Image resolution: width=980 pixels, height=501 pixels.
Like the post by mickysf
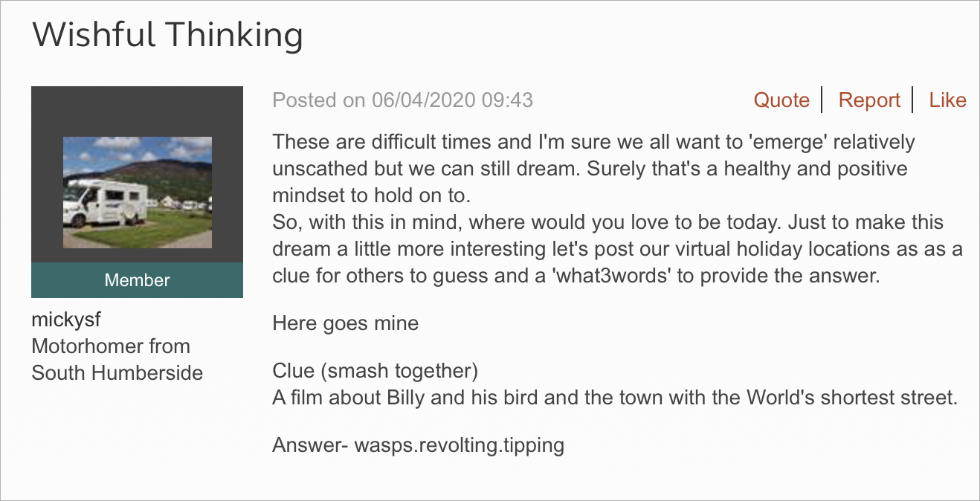pos(947,100)
